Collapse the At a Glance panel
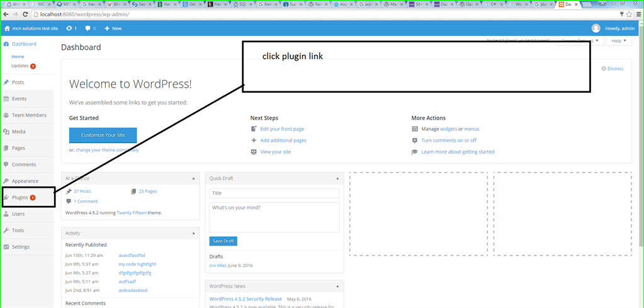This screenshot has height=308, width=644. pos(193,179)
